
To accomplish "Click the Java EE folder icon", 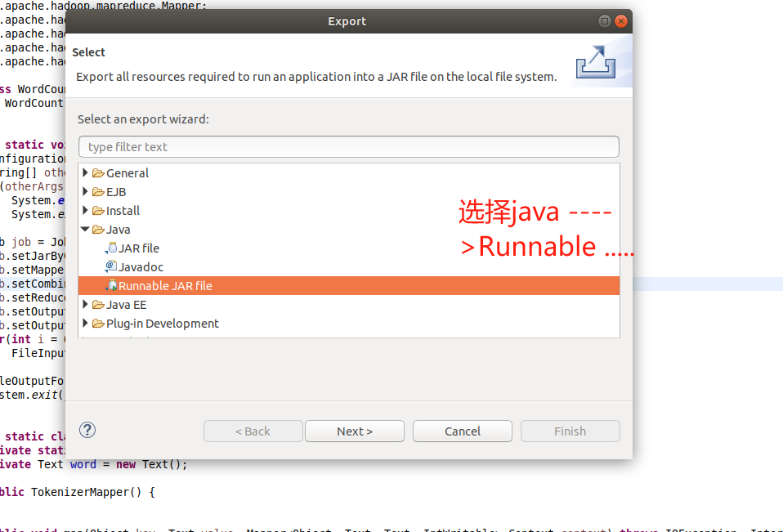I will click(98, 305).
